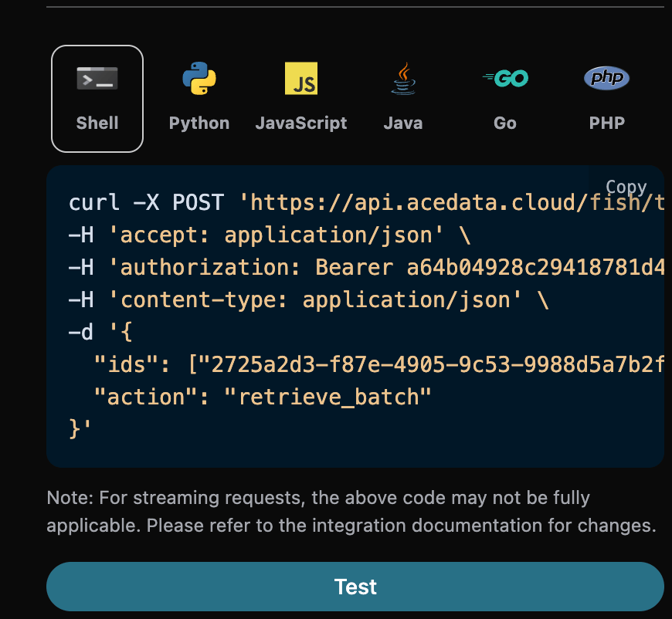Click the Python snake logo icon
The height and width of the screenshot is (619, 672).
point(199,79)
